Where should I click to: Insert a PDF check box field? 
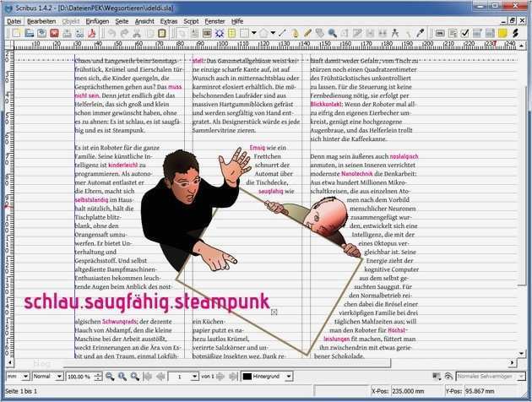tap(465, 33)
